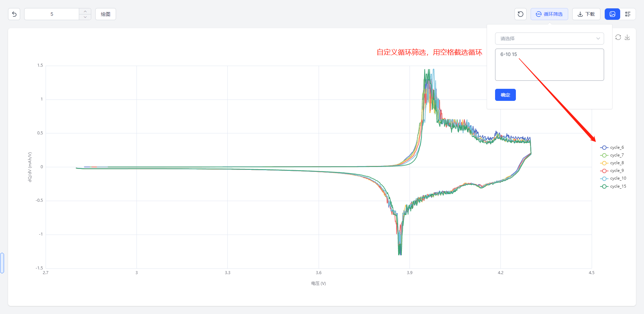This screenshot has height=314, width=644.
Task: Open the 循环筛选 cycle filter
Action: click(x=549, y=14)
